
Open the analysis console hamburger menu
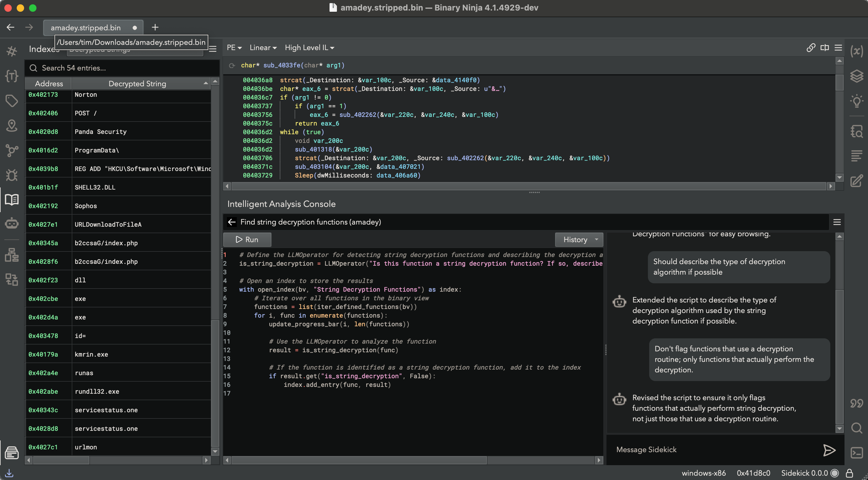[837, 222]
